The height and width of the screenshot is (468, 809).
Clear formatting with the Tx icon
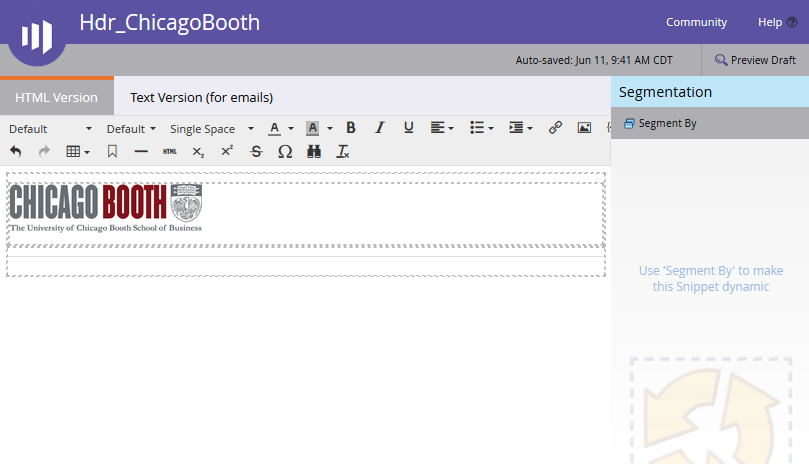coord(343,152)
